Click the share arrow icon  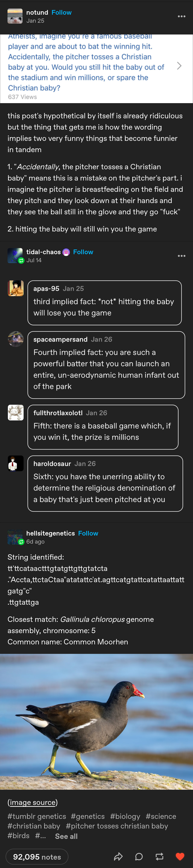(118, 856)
